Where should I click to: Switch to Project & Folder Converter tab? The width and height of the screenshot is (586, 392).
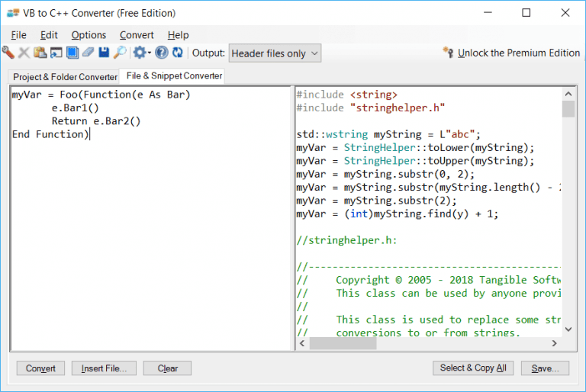(65, 77)
